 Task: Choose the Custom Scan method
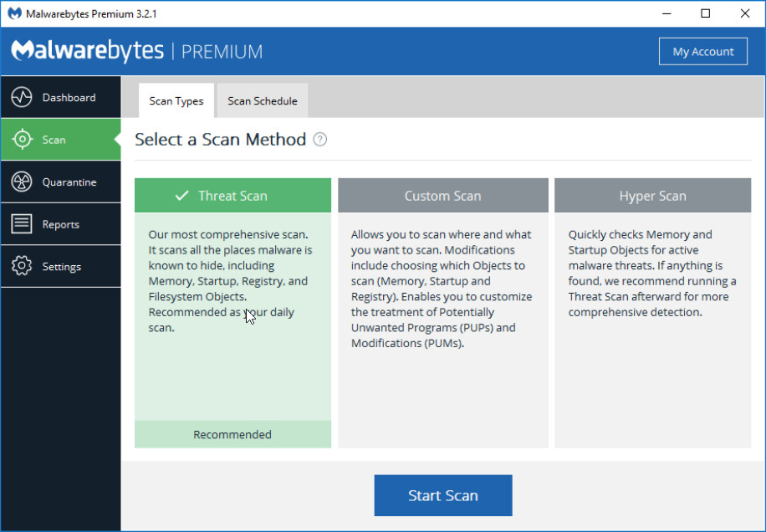pyautogui.click(x=442, y=196)
